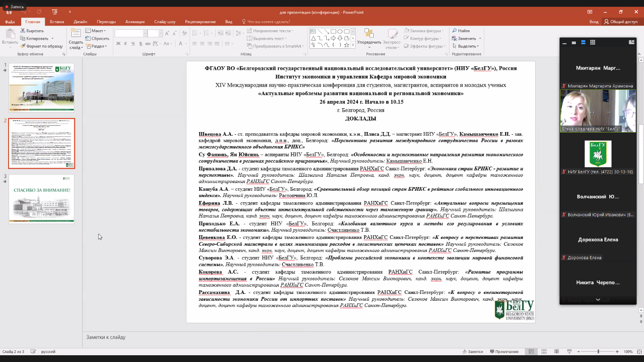Screen dimensions: 644x362
Task: Open the Вид tab
Action: click(x=229, y=22)
